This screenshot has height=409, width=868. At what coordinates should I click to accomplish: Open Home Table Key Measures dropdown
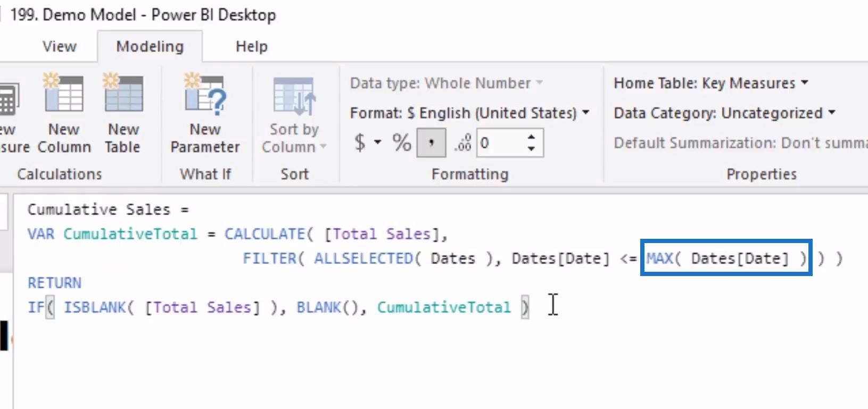tap(711, 83)
